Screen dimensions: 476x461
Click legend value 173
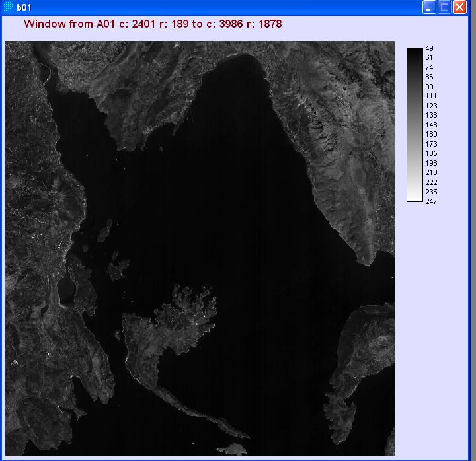point(431,144)
